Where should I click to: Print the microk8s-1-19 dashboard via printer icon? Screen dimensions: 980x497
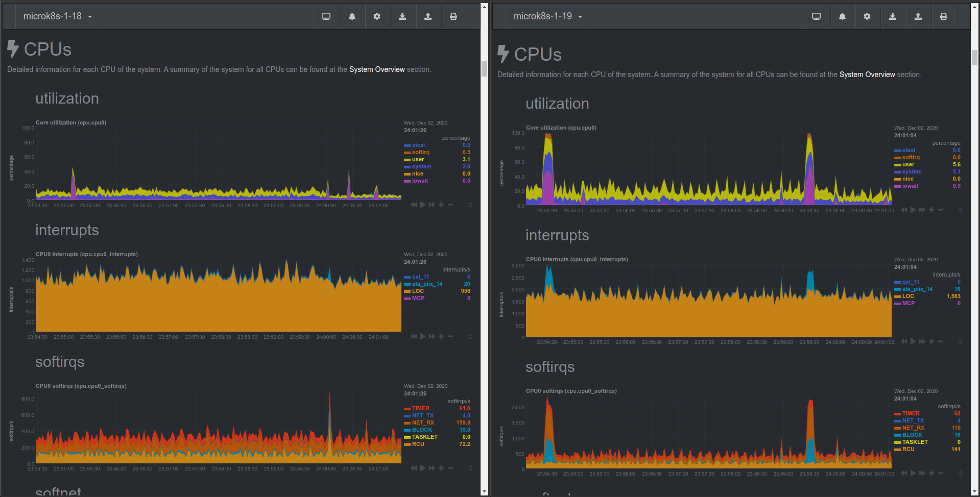click(944, 16)
